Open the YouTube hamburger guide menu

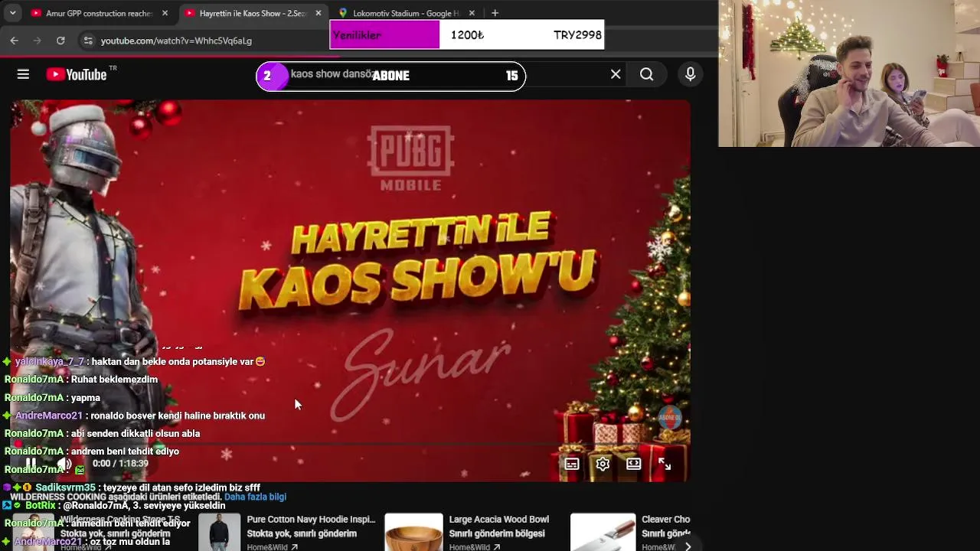click(23, 74)
